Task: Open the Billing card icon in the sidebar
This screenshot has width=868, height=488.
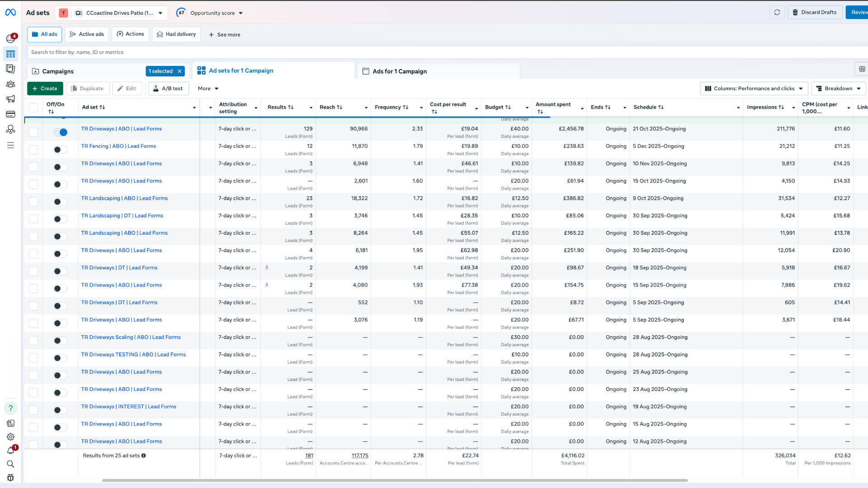Action: point(10,114)
